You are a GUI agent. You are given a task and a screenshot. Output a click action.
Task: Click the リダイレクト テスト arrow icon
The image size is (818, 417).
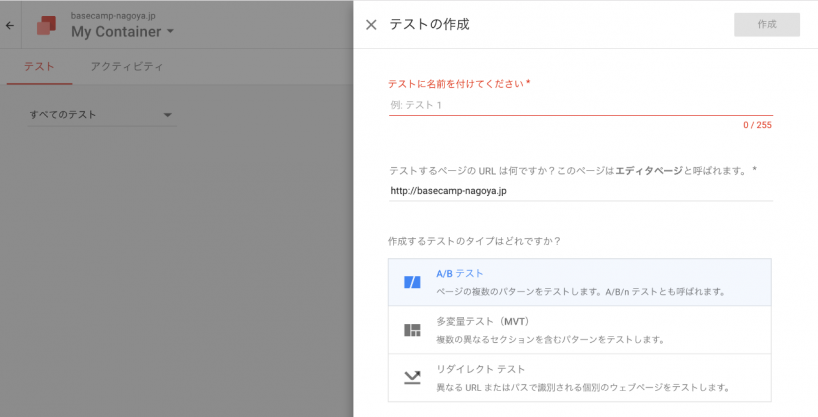(412, 377)
